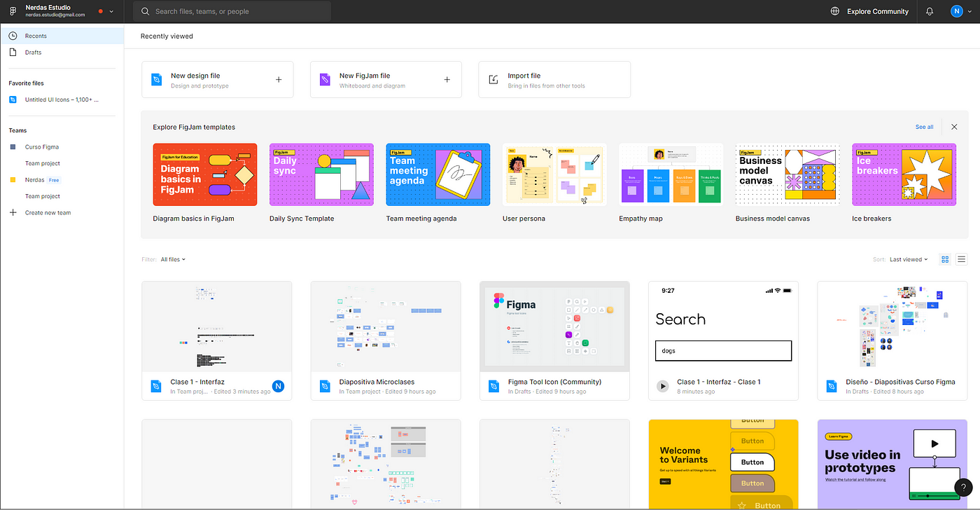
Task: Open the user avatar N menu
Action: click(957, 11)
